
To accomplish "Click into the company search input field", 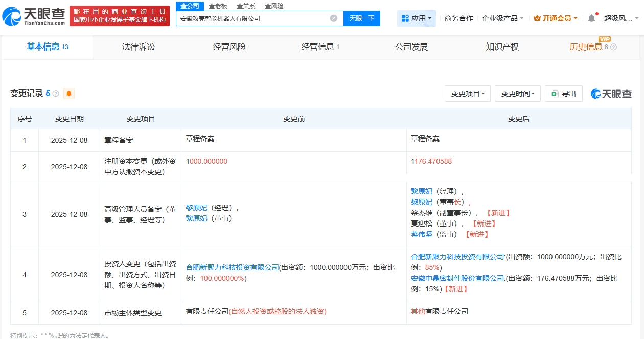I will point(253,18).
